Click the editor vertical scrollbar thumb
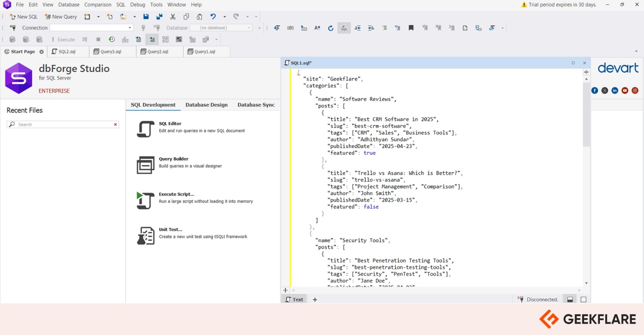This screenshot has height=335, width=644. tap(586, 114)
